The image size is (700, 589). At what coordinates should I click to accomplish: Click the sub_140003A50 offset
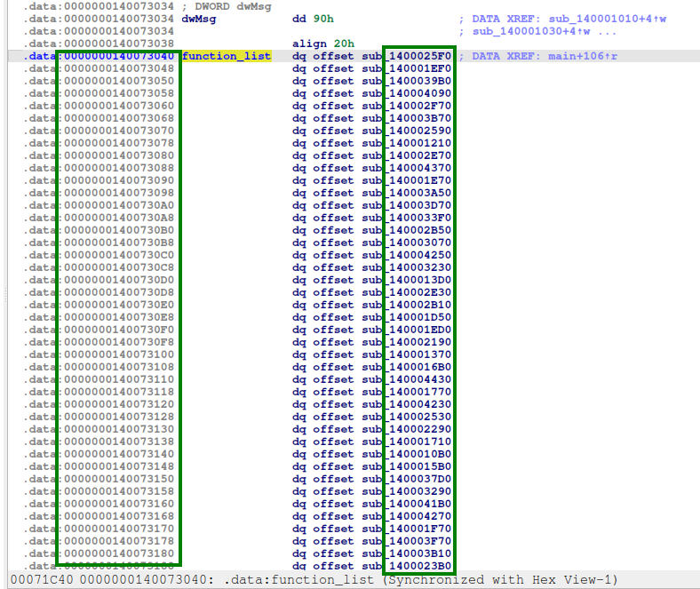click(407, 193)
